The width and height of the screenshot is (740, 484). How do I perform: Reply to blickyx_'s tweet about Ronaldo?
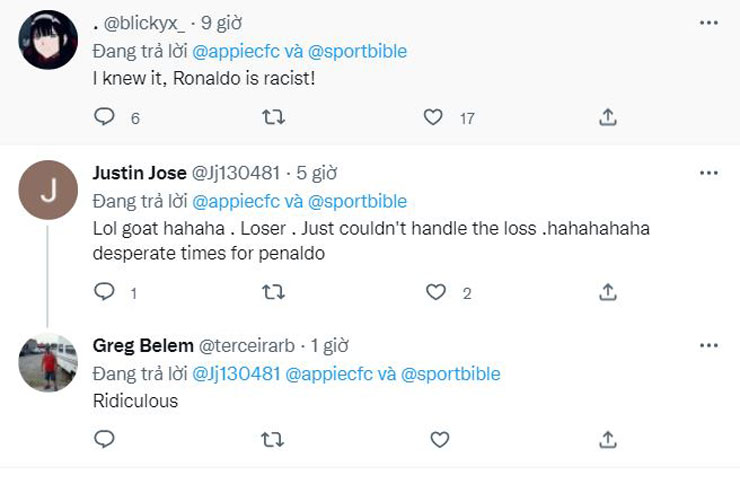coord(105,118)
